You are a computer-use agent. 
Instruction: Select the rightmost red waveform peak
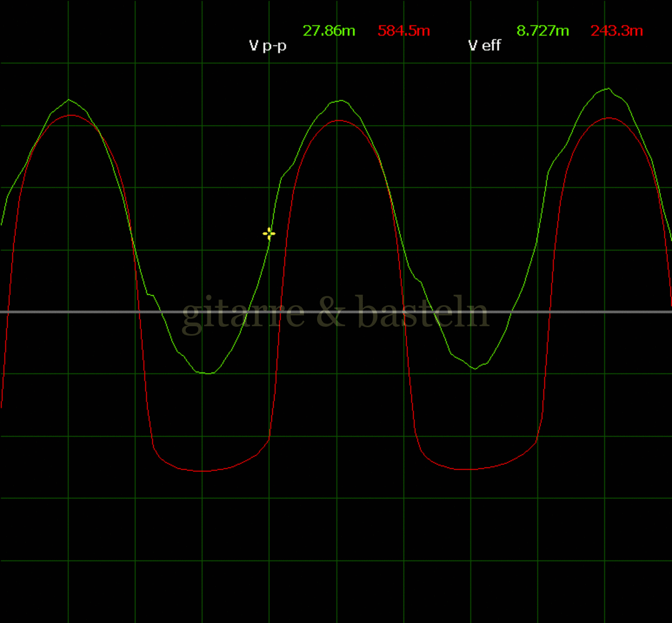point(608,118)
